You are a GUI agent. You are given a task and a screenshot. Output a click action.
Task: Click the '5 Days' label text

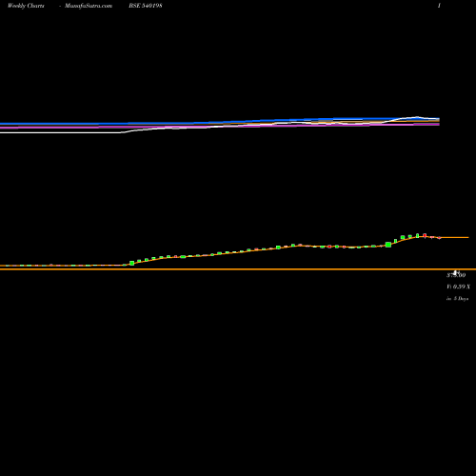pyautogui.click(x=461, y=299)
